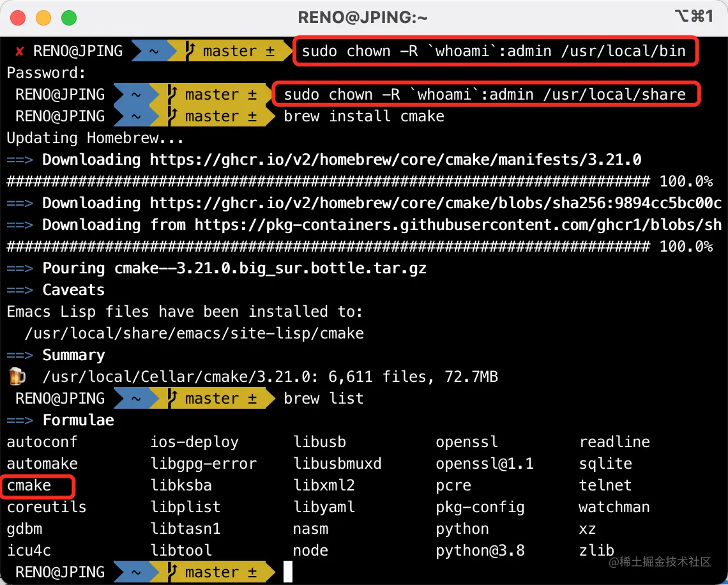Click 'ios-deploy' in the formulae list
Viewport: 728px width, 585px height.
tap(194, 442)
